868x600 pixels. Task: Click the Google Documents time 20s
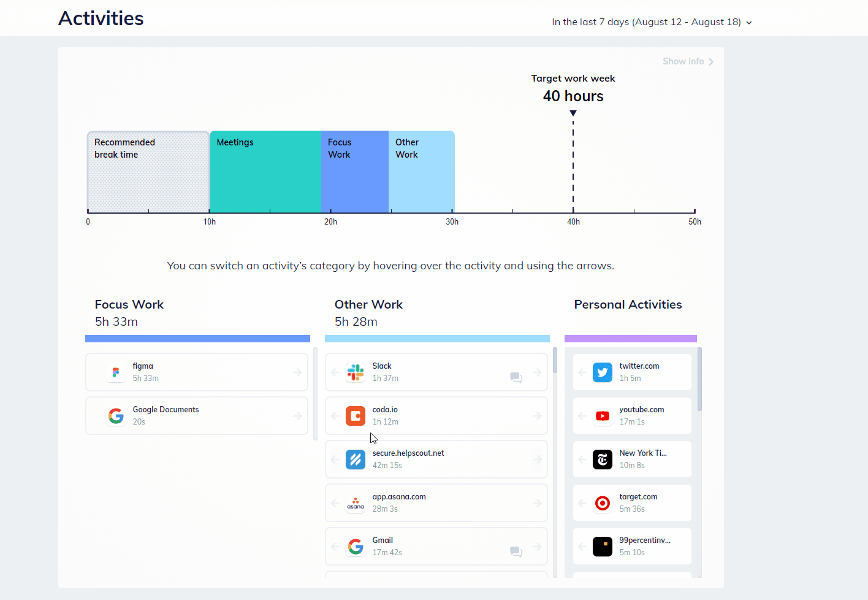(139, 422)
